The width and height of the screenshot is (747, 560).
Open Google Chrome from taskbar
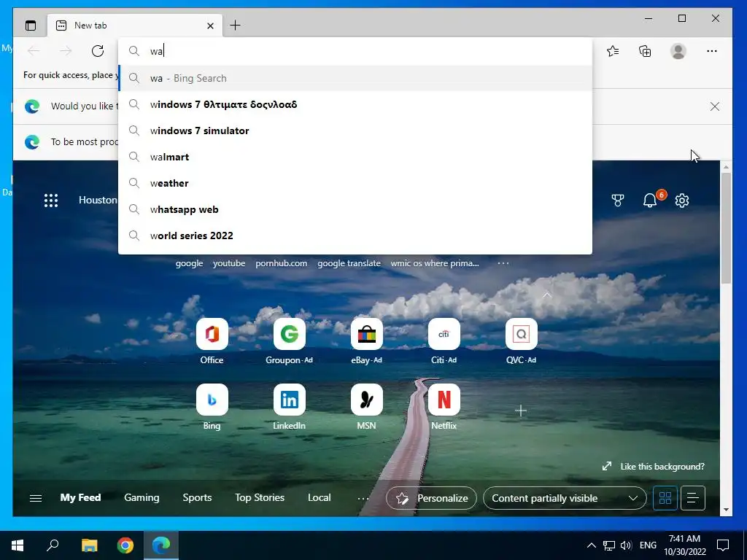pyautogui.click(x=125, y=545)
